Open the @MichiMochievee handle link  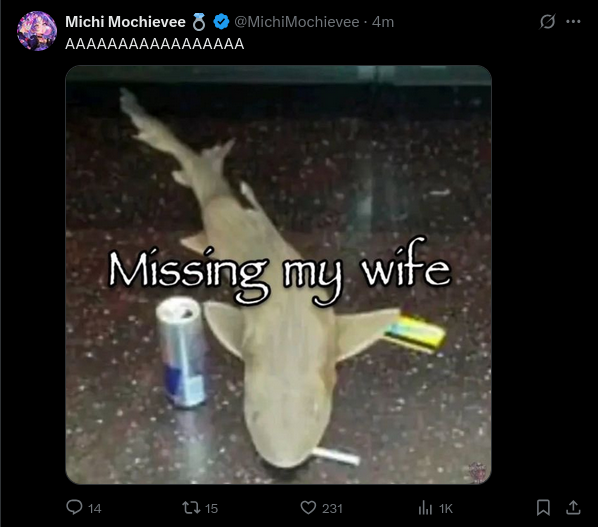coord(297,22)
